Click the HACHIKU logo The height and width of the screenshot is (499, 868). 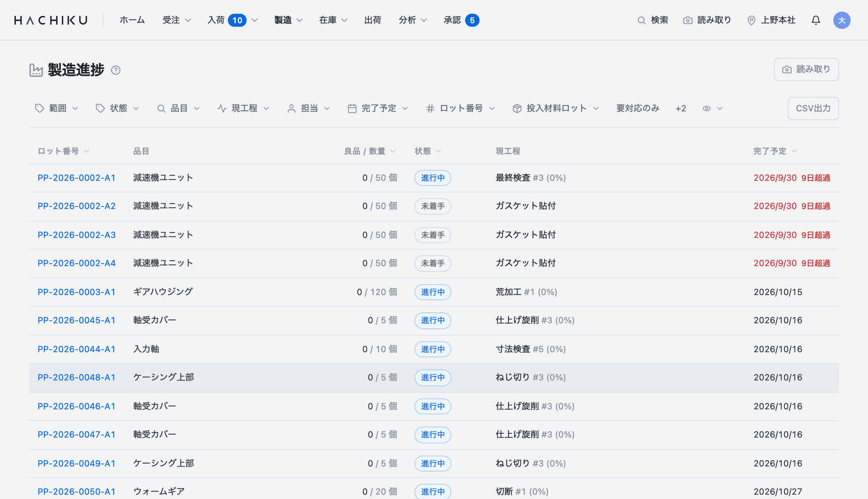click(x=51, y=20)
